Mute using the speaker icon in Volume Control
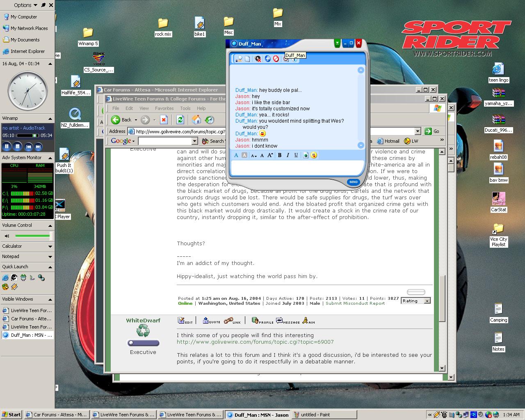 [7, 236]
